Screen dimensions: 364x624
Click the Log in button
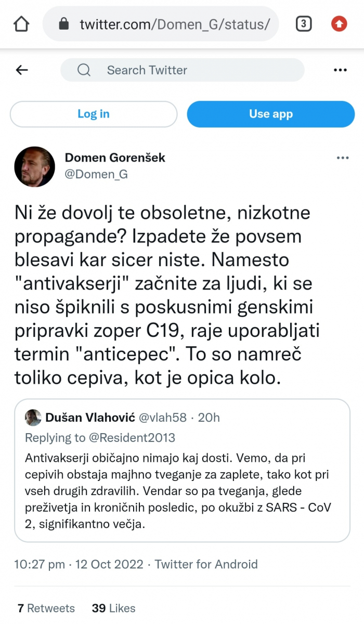pos(94,114)
